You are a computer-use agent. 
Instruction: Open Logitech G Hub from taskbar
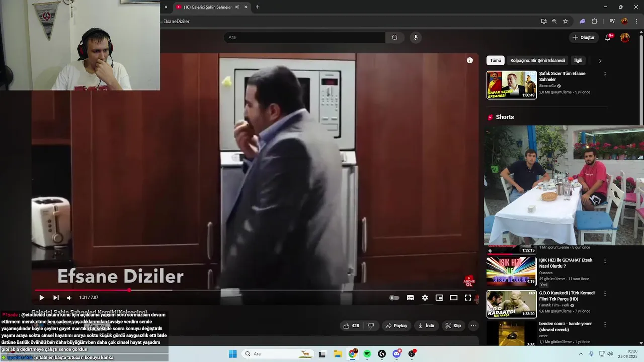pos(382,354)
